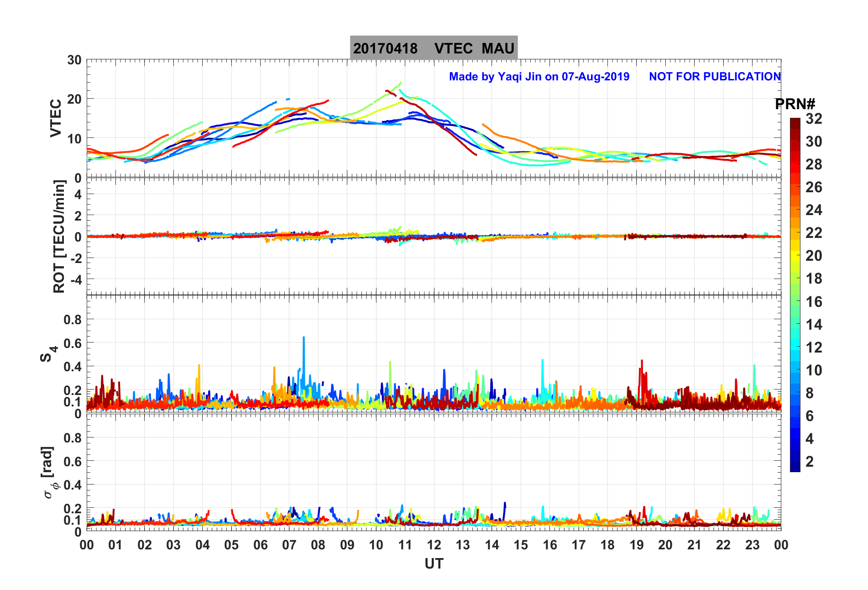Click the "14" tick label on the PRN colorbar

tap(814, 325)
